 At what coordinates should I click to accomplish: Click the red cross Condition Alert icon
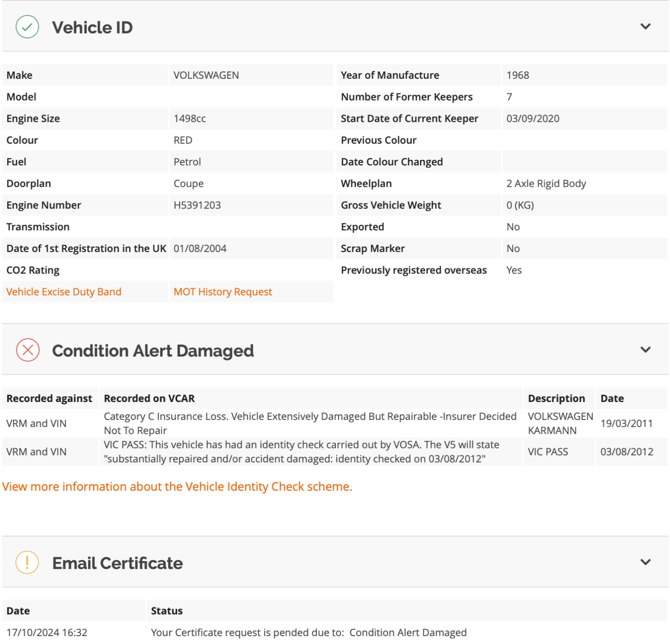(x=28, y=350)
